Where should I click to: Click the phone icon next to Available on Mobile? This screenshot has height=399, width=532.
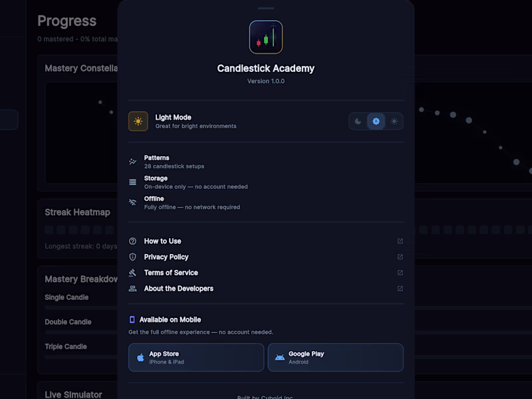(131, 319)
